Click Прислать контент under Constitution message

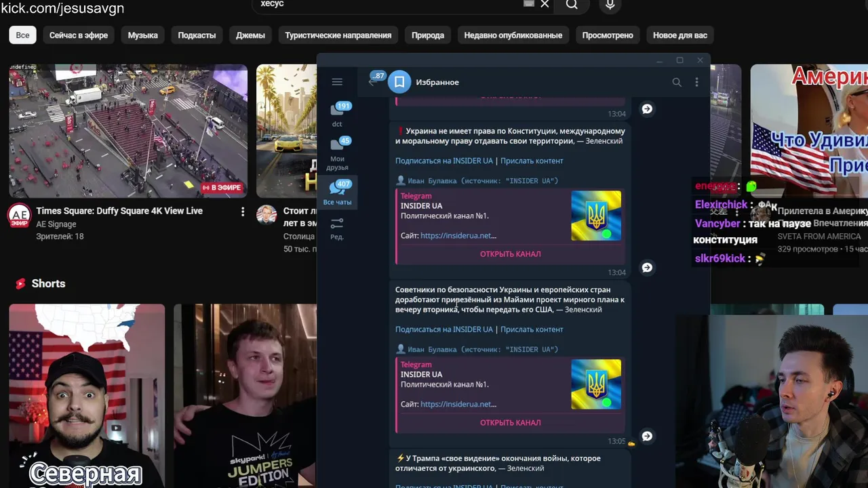[532, 161]
